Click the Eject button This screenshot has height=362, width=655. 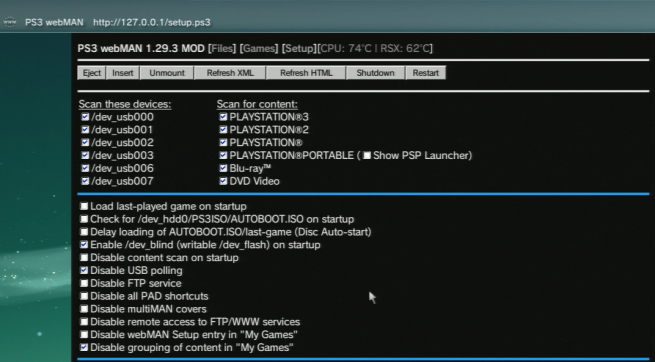91,73
